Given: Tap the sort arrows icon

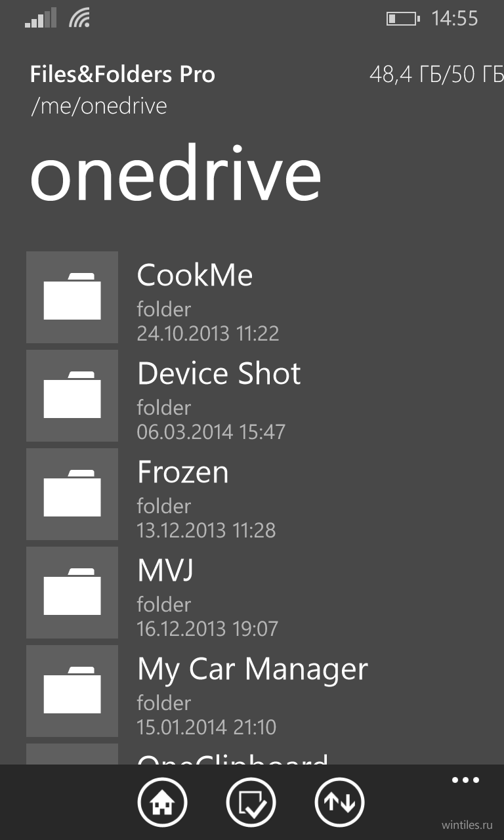Looking at the screenshot, I should (339, 802).
